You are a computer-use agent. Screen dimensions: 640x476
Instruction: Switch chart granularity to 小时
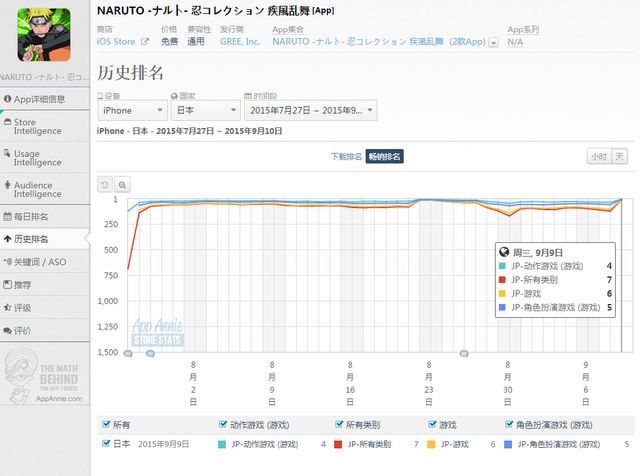tap(597, 157)
